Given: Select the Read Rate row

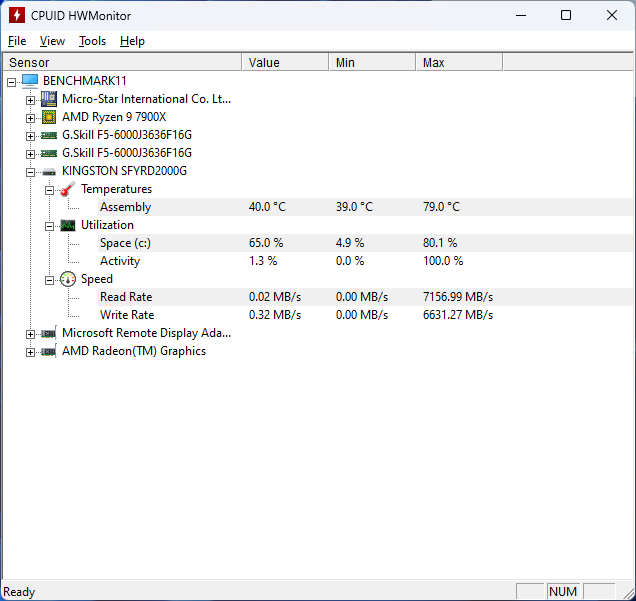Looking at the screenshot, I should click(365, 297).
